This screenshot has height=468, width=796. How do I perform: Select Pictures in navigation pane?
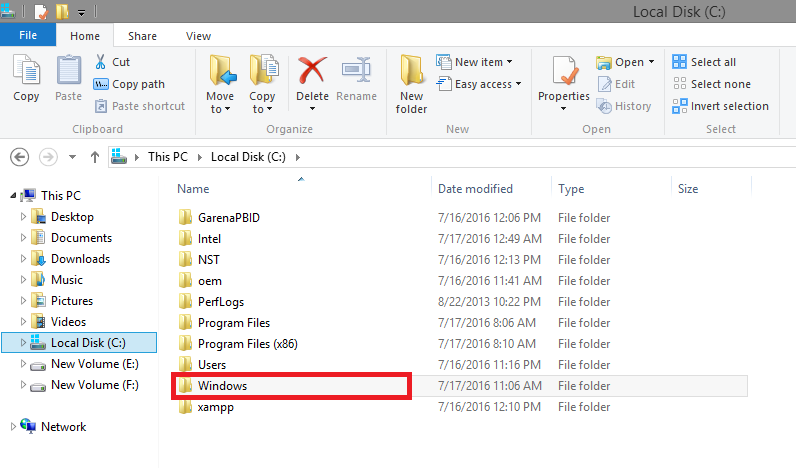click(x=72, y=301)
